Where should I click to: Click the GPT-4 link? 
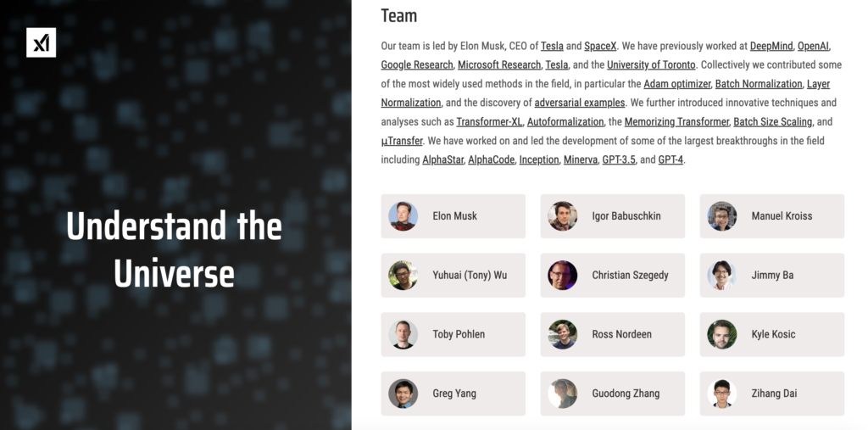pyautogui.click(x=670, y=159)
